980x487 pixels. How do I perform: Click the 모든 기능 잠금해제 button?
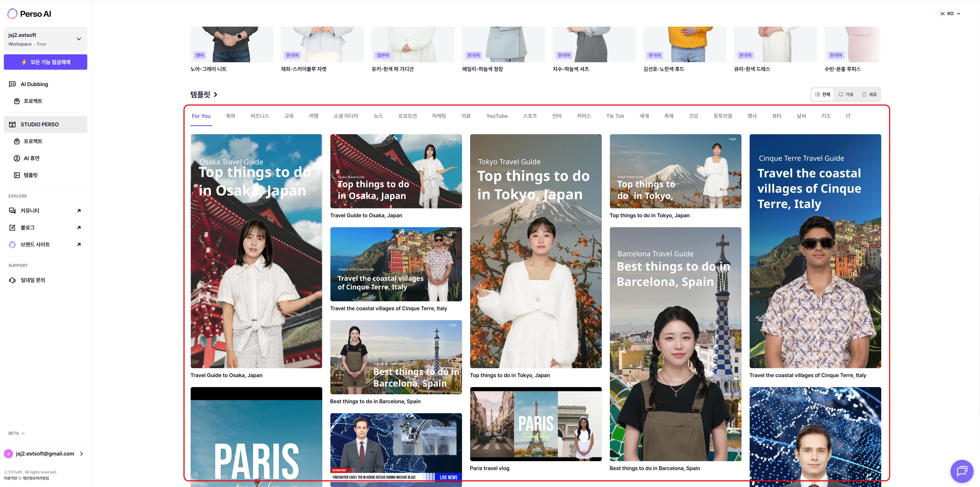point(45,62)
